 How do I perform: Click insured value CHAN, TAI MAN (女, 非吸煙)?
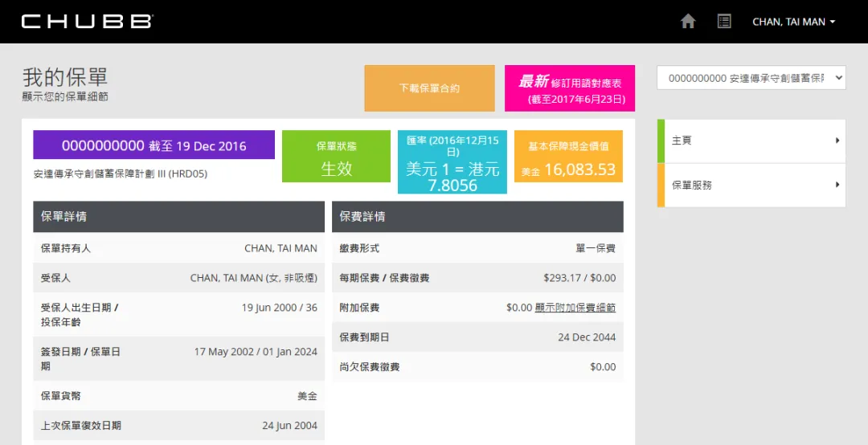pos(253,278)
